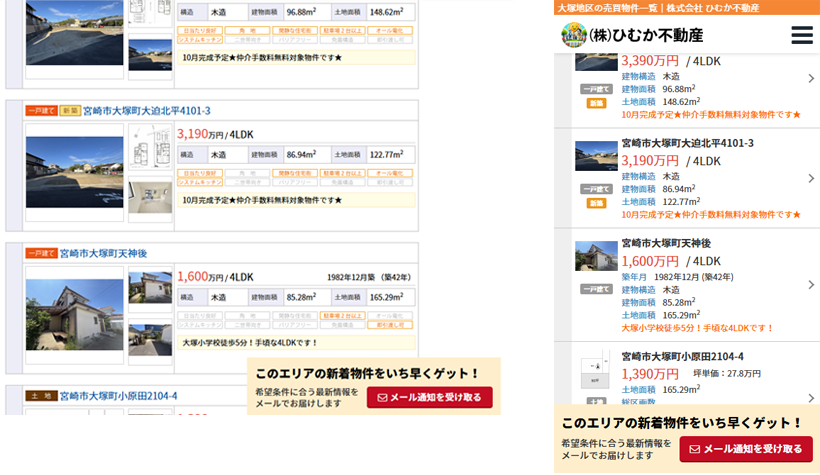Click upper small thumbnail of 1,600万円 listing

coord(150,287)
